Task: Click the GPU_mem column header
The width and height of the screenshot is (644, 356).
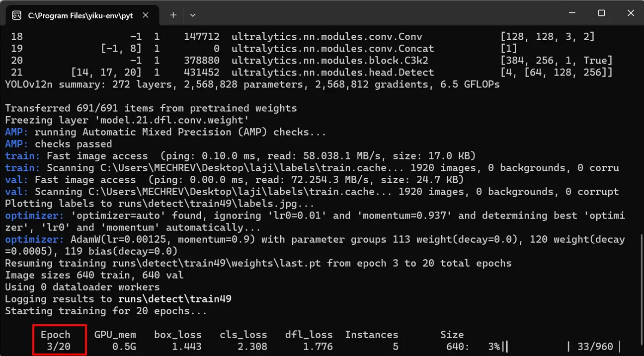Action: pos(115,335)
